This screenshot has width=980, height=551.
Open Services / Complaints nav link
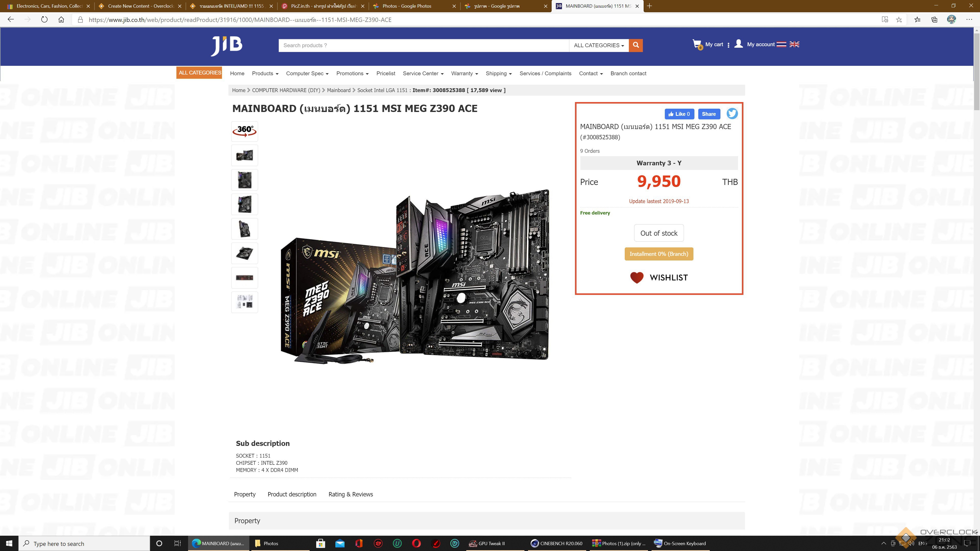coord(545,73)
